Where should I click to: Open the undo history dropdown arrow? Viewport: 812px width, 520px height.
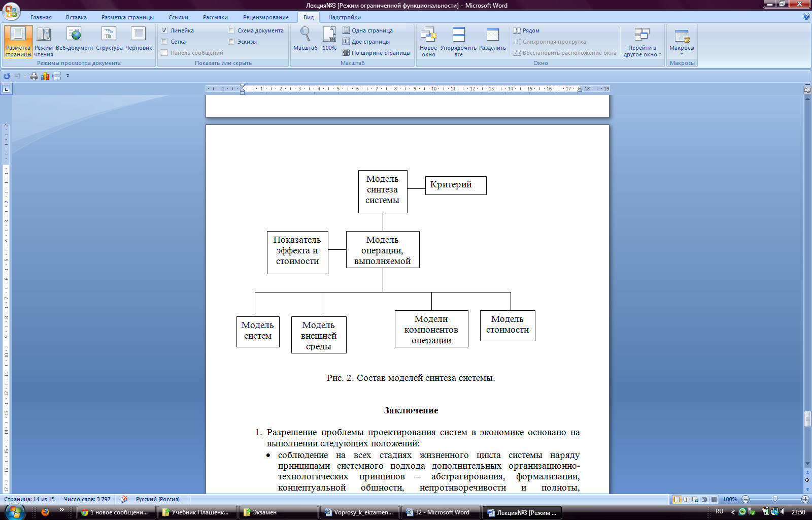24,76
